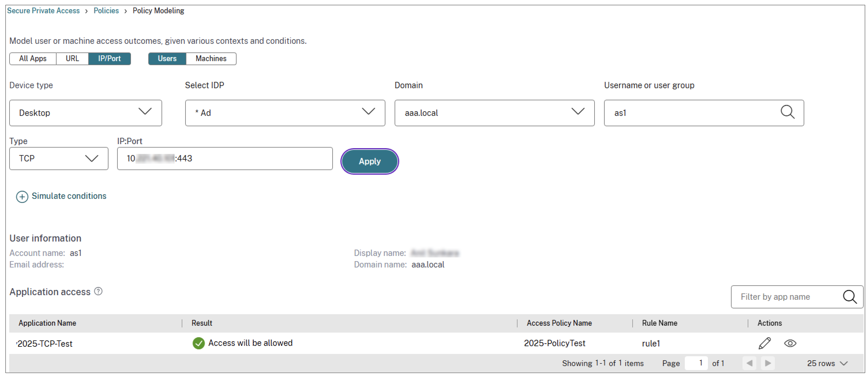The height and width of the screenshot is (377, 868).
Task: Switch to the URL tab
Action: (72, 59)
